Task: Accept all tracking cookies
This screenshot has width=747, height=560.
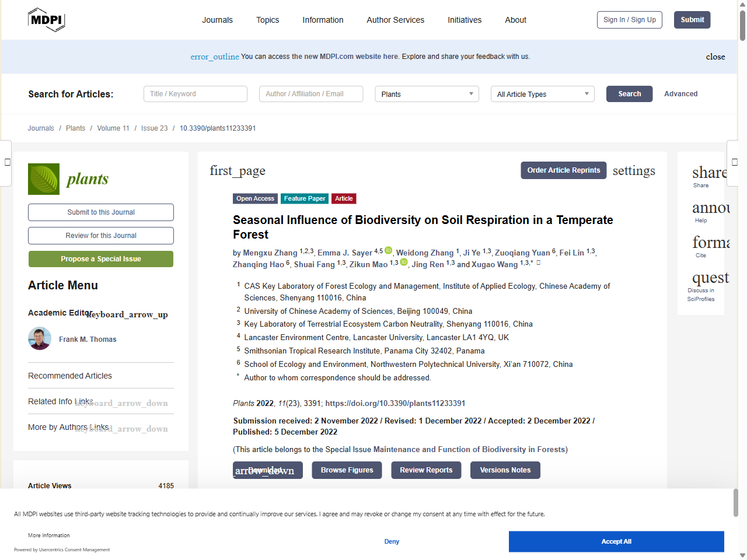Action: pos(616,541)
